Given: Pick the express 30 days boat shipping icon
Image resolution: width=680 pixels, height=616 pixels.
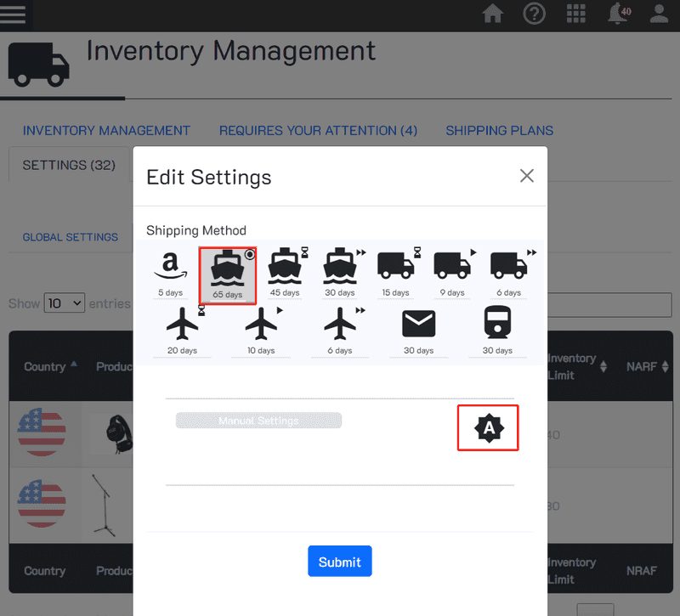Looking at the screenshot, I should 340,268.
